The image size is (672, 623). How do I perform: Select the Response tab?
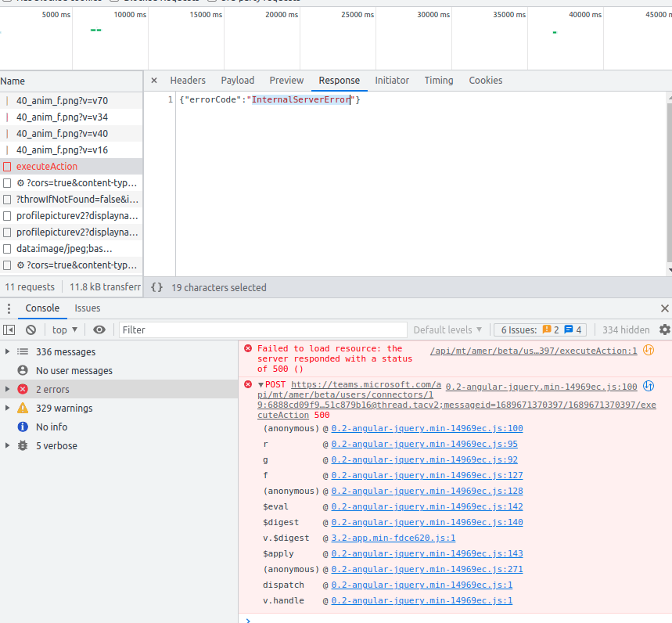coord(339,81)
